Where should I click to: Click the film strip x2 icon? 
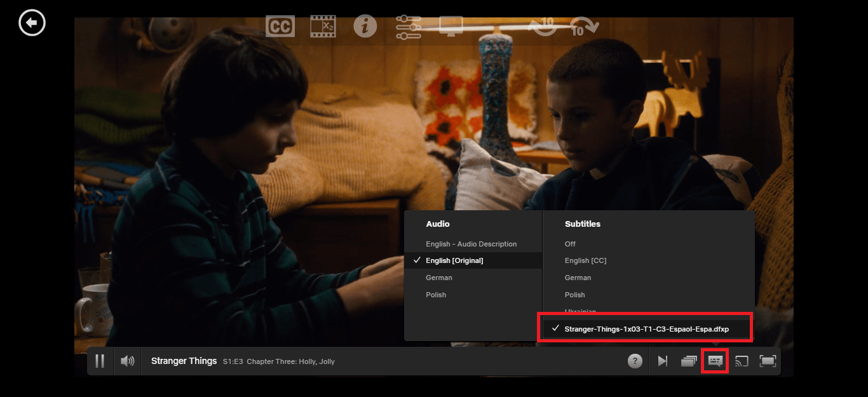point(323,27)
